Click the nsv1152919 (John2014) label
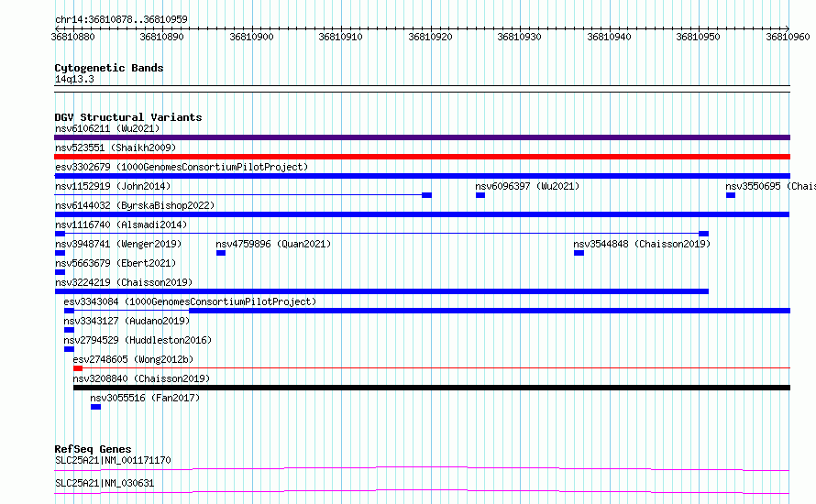This screenshot has height=504, width=816. (x=113, y=186)
